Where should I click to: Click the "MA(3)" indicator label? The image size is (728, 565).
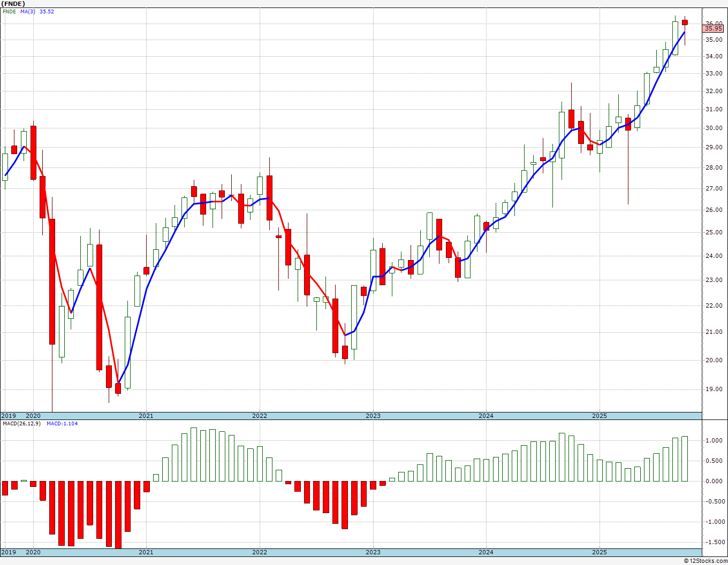click(28, 11)
